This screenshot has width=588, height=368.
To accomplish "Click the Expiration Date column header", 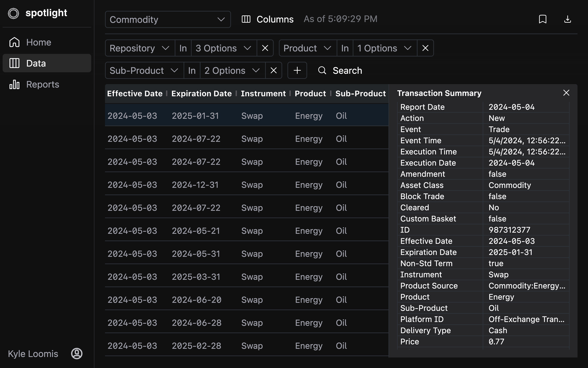I will click(x=201, y=93).
